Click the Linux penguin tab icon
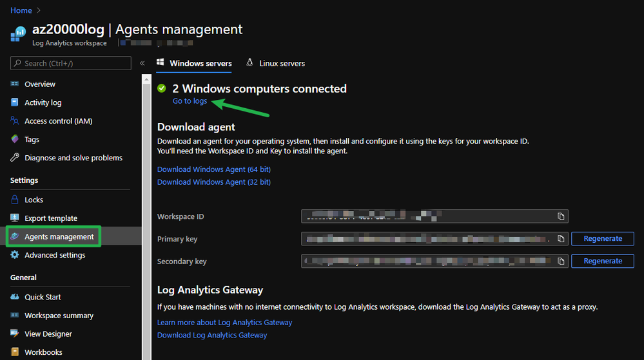Screen dimensions: 644x360 click(x=249, y=62)
